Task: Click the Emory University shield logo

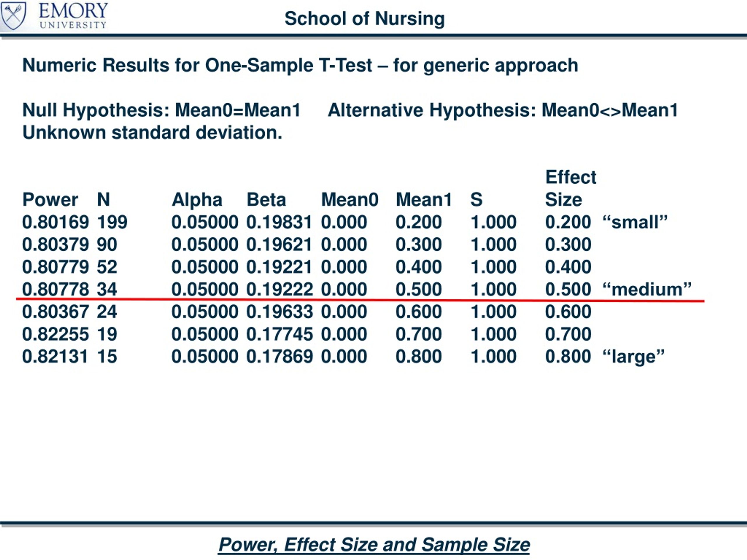Action: (13, 15)
